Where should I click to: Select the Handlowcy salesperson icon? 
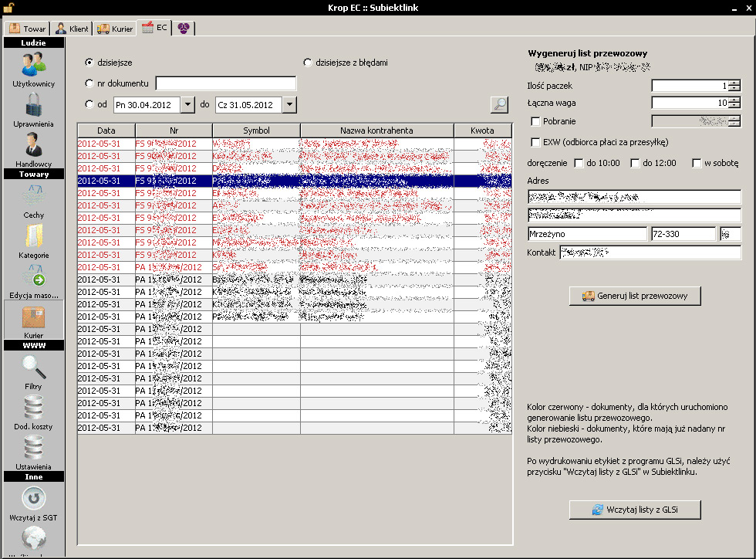pos(33,146)
